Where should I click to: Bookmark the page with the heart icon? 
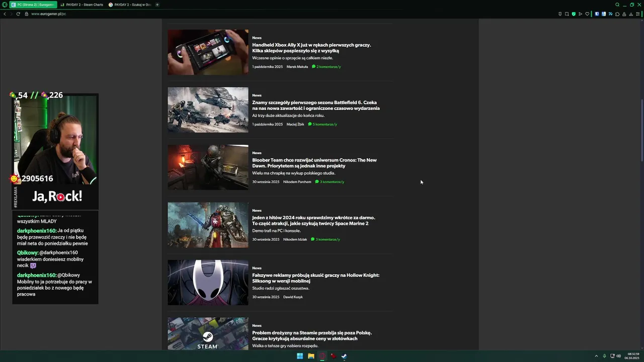(587, 14)
